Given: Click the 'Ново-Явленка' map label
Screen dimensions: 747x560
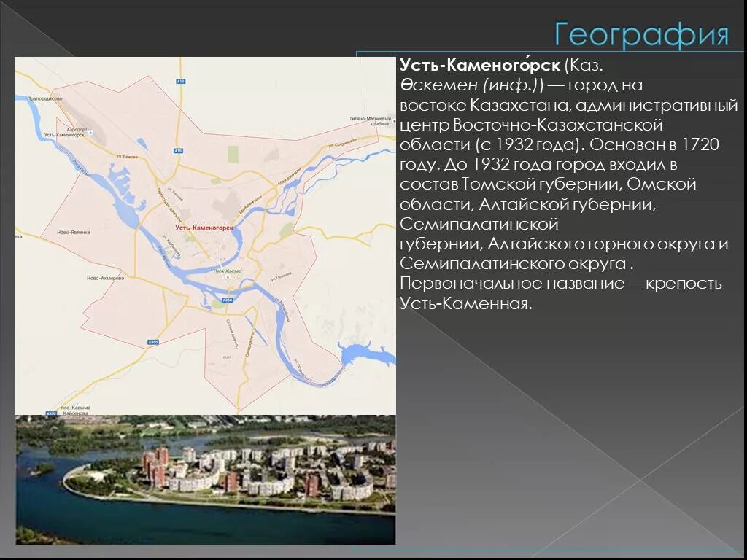Looking at the screenshot, I should coord(74,233).
